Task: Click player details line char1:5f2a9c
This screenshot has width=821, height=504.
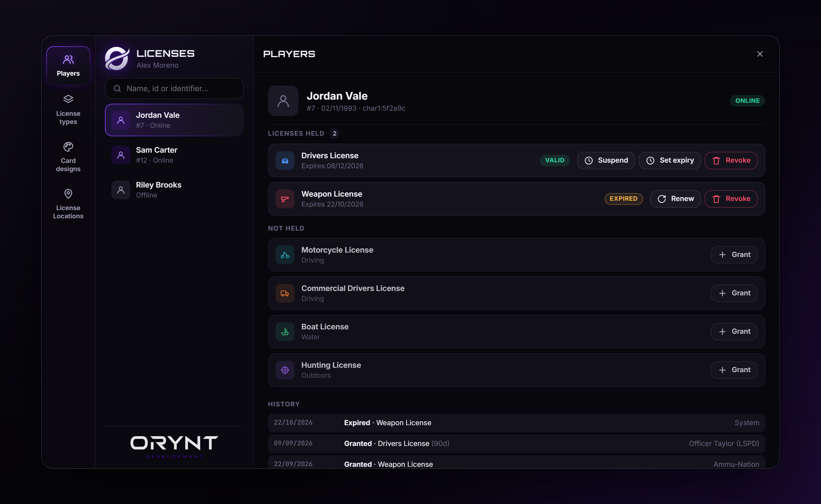Action: (x=384, y=108)
